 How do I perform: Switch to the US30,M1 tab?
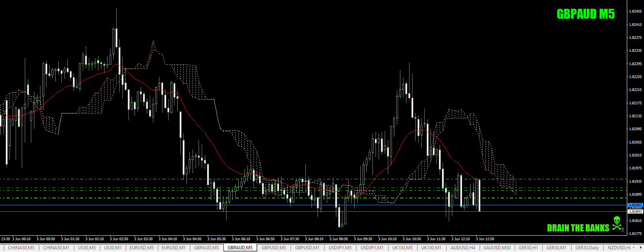point(113,248)
